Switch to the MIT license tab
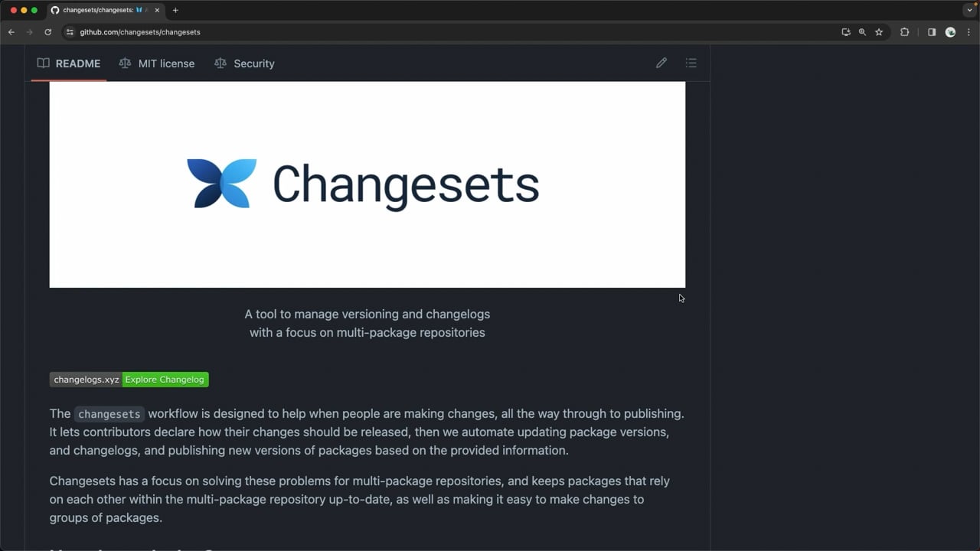 [x=157, y=64]
